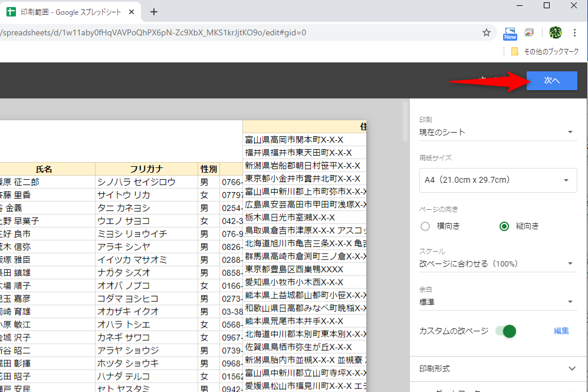Open the green profile avatar menu
The width and height of the screenshot is (588, 392).
[x=555, y=34]
